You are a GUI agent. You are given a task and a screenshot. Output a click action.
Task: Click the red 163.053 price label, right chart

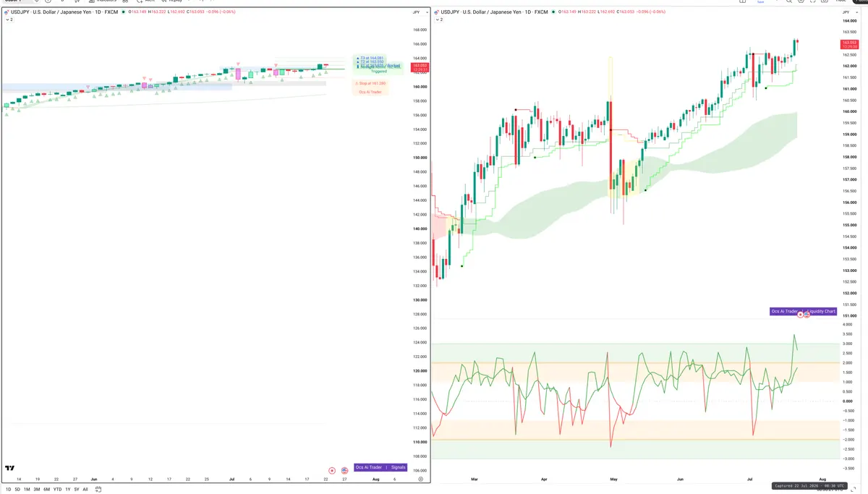[x=850, y=45]
